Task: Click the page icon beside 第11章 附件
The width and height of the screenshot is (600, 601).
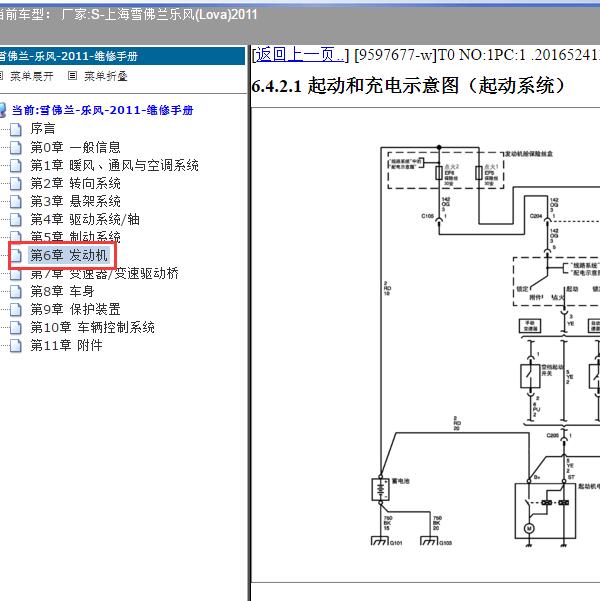Action: pos(16,346)
